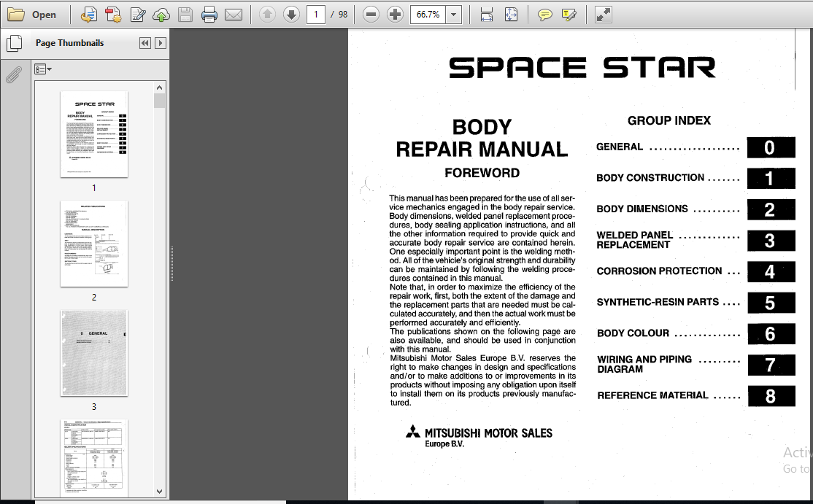Viewport: 813px width, 504px height.
Task: Zoom in with the plus button
Action: tap(395, 15)
